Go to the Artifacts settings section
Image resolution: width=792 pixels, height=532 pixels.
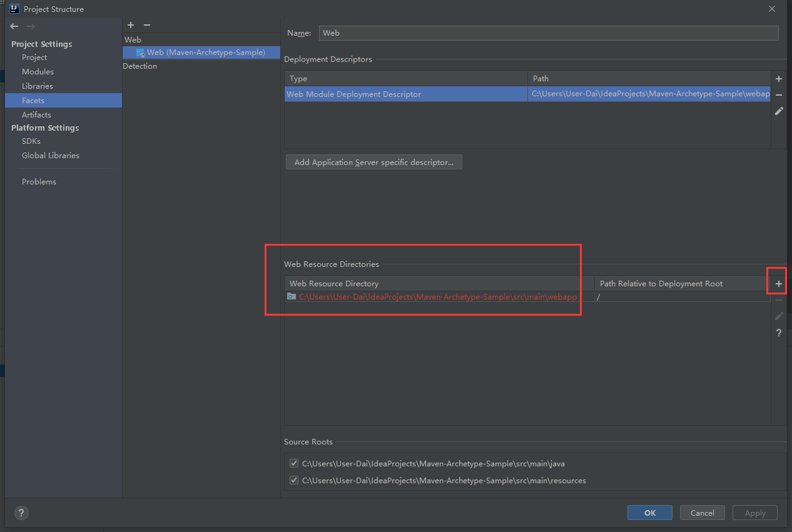coord(36,115)
